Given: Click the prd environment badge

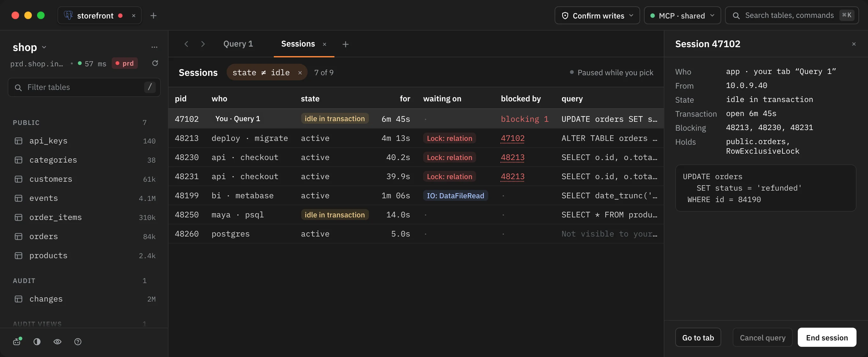Looking at the screenshot, I should click(x=125, y=63).
